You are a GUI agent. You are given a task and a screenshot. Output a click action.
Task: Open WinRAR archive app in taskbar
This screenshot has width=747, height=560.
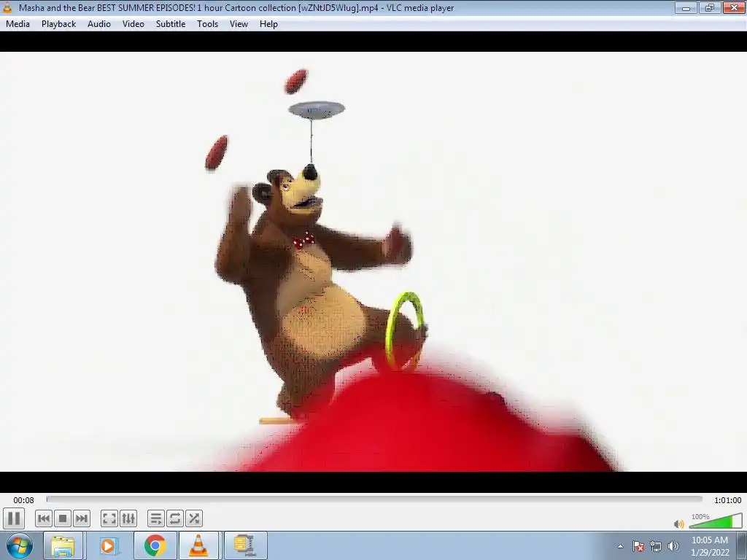tap(245, 545)
